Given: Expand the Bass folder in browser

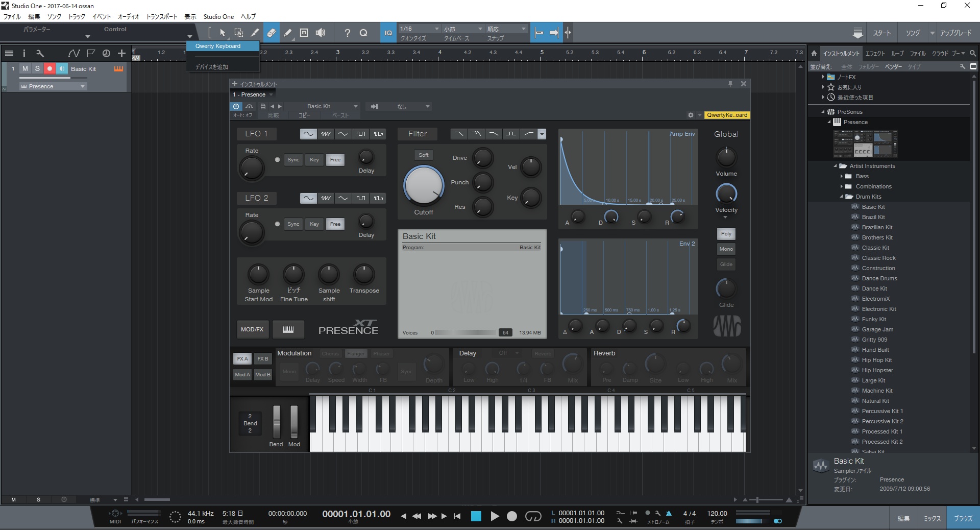Looking at the screenshot, I should pyautogui.click(x=842, y=176).
